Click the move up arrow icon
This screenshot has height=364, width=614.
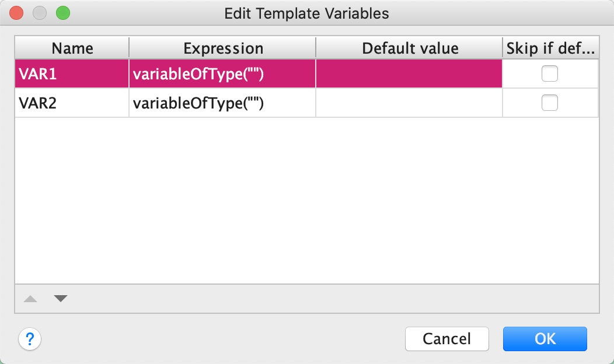pos(30,299)
